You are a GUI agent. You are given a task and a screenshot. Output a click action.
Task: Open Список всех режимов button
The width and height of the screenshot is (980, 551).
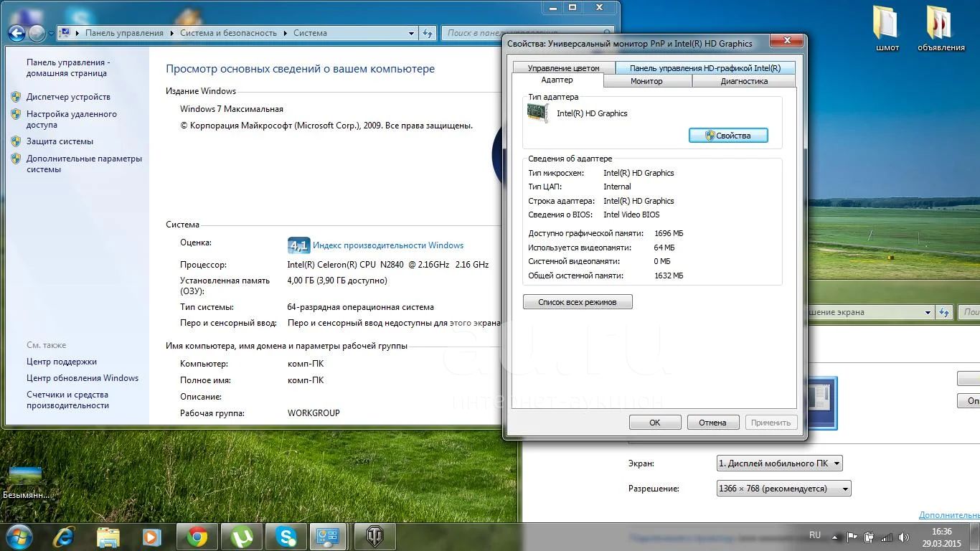pyautogui.click(x=578, y=302)
